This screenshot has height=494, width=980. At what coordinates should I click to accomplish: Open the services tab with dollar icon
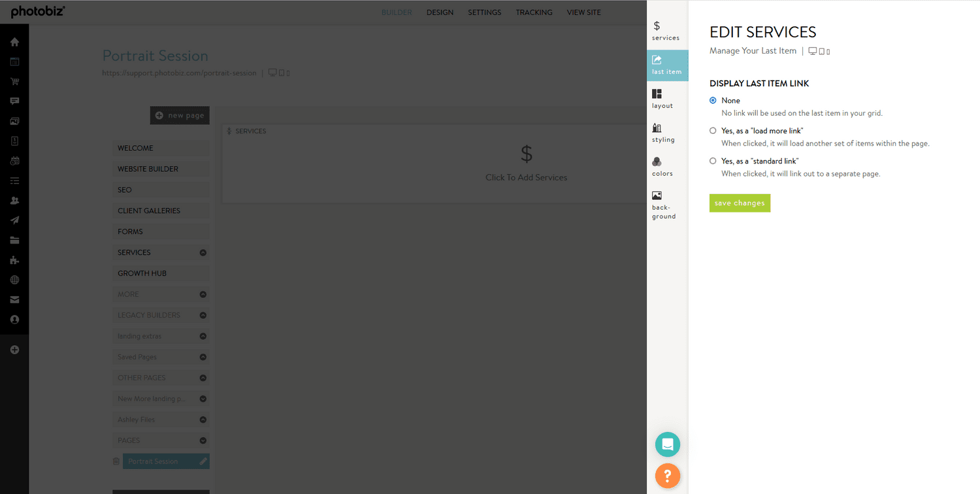point(666,31)
